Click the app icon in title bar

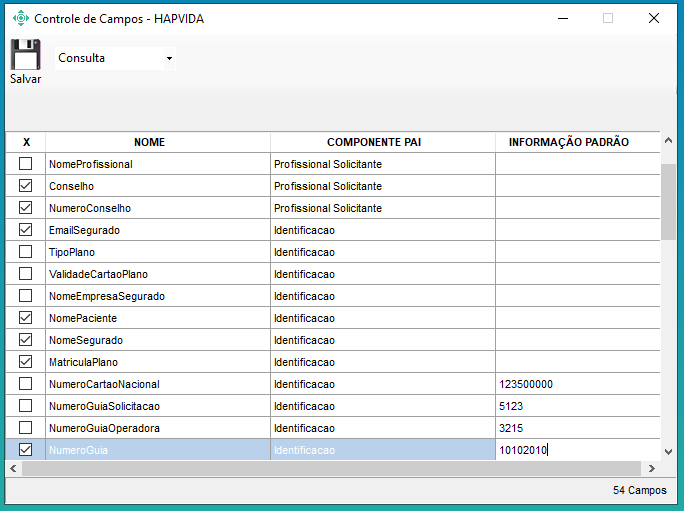point(20,18)
